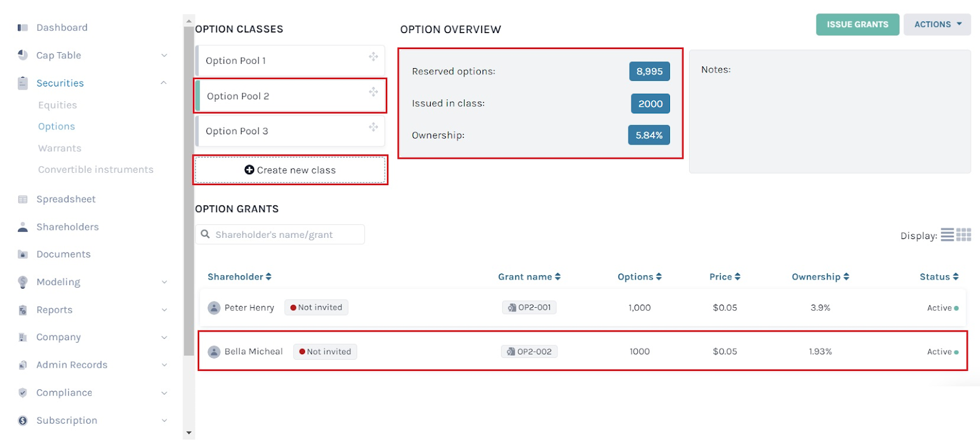Click Active status for Bella Micheal
The width and height of the screenshot is (980, 442).
point(943,352)
